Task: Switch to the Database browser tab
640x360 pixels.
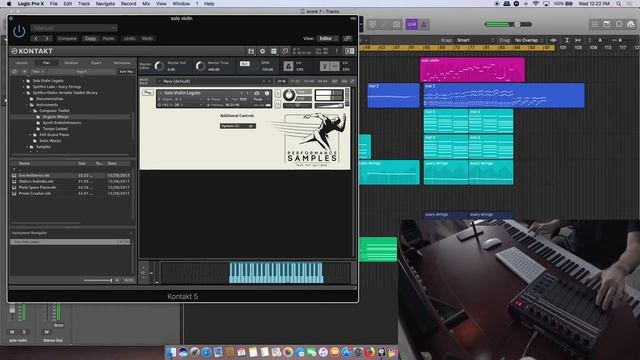Action: pos(71,63)
